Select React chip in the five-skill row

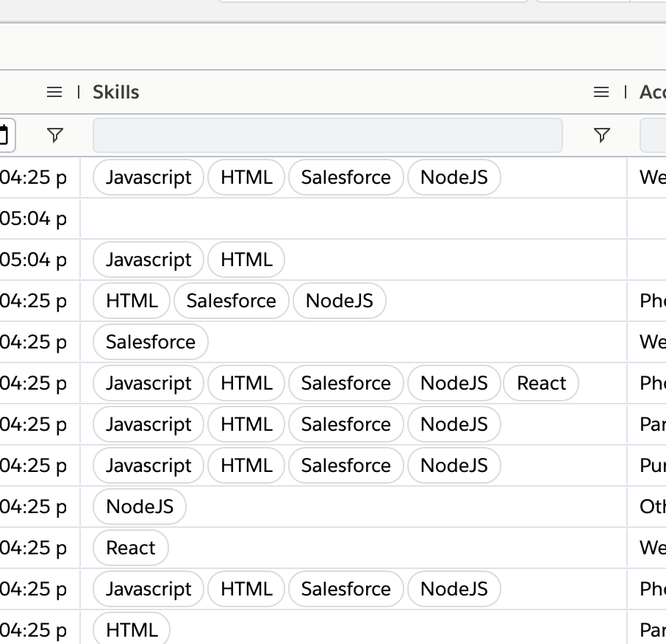tap(541, 383)
